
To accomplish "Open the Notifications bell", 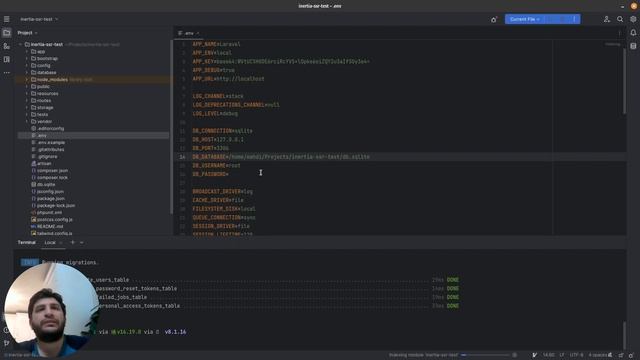I will click(x=633, y=33).
